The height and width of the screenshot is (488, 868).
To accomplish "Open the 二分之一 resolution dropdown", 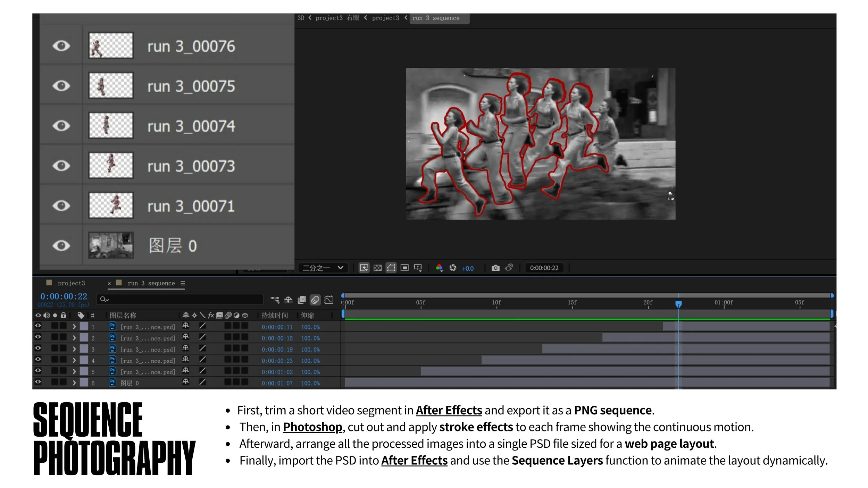I will (323, 268).
